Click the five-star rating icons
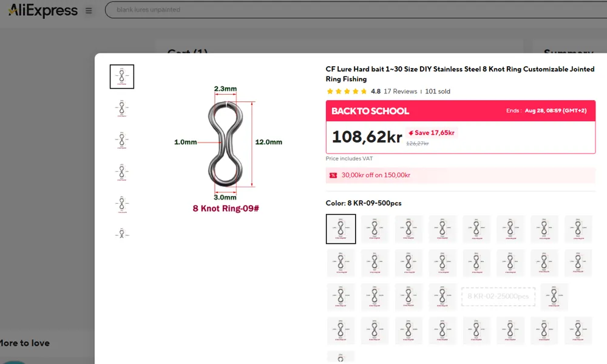607x364 pixels. click(347, 91)
